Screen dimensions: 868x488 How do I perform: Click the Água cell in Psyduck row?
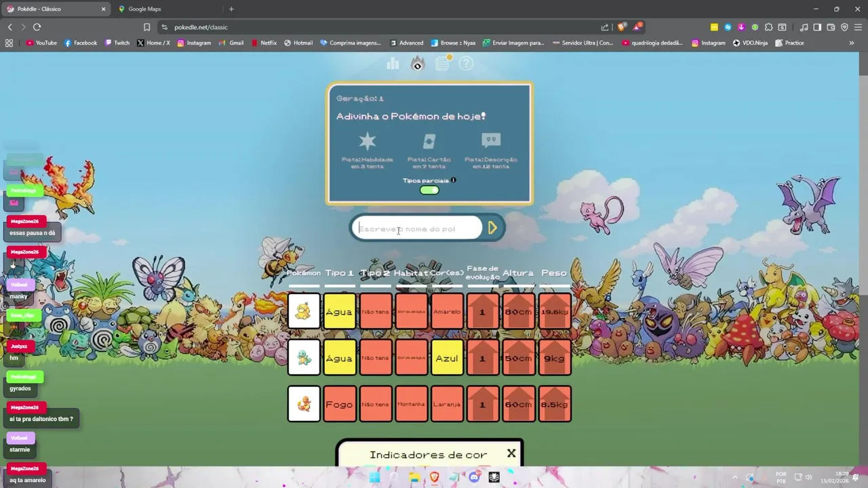[339, 311]
